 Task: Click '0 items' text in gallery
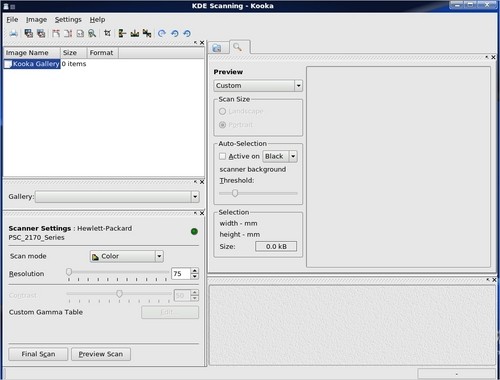coord(74,64)
